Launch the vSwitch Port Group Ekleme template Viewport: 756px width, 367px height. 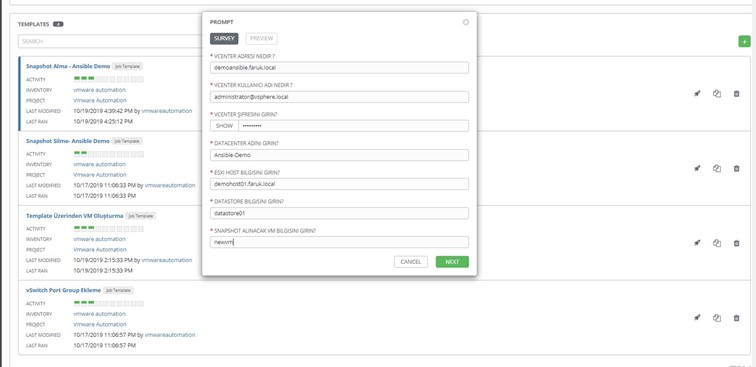pos(697,318)
